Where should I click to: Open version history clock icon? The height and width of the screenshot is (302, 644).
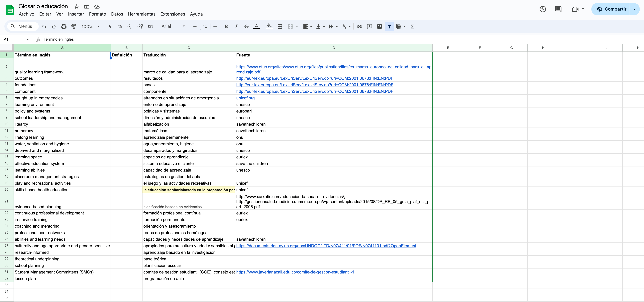542,9
